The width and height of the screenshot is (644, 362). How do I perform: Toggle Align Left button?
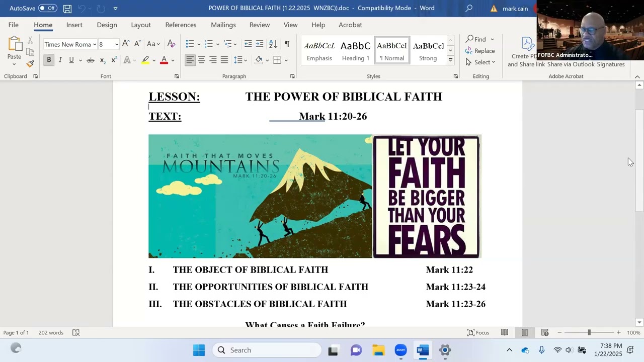point(190,60)
